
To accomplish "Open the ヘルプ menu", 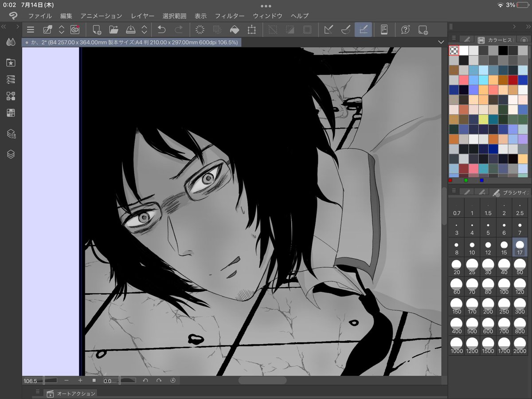I will pyautogui.click(x=300, y=16).
